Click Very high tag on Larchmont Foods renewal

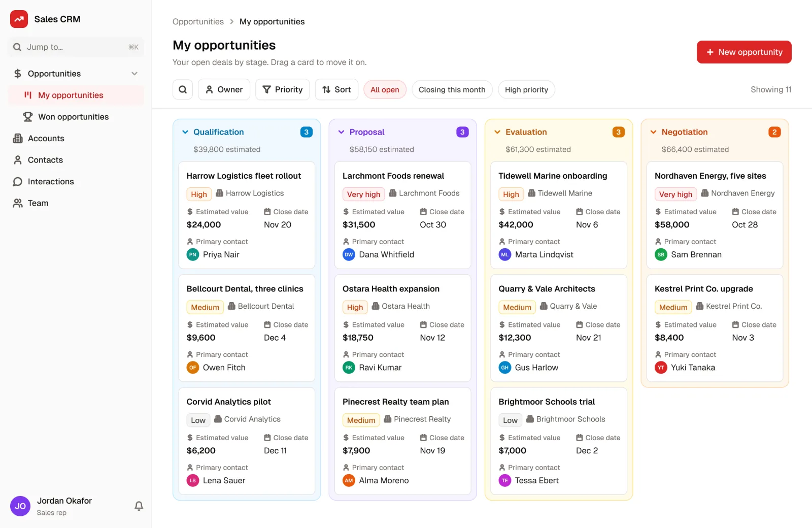pos(363,194)
